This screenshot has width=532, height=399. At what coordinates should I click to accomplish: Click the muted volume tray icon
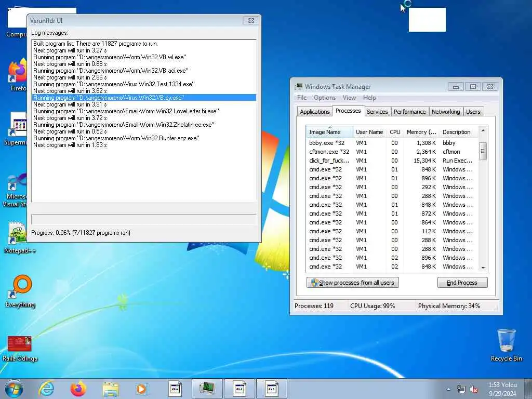[x=474, y=390]
